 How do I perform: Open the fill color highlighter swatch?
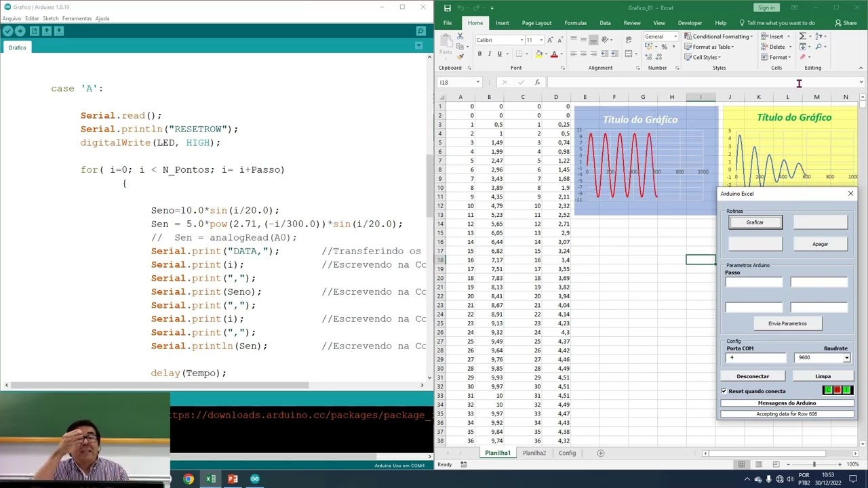[x=538, y=54]
